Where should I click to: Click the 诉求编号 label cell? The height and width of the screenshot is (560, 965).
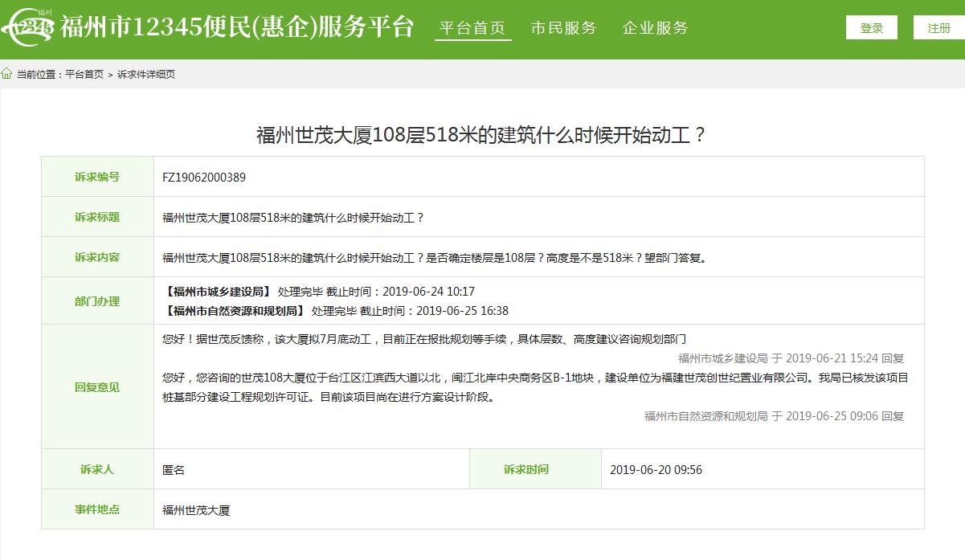point(97,177)
